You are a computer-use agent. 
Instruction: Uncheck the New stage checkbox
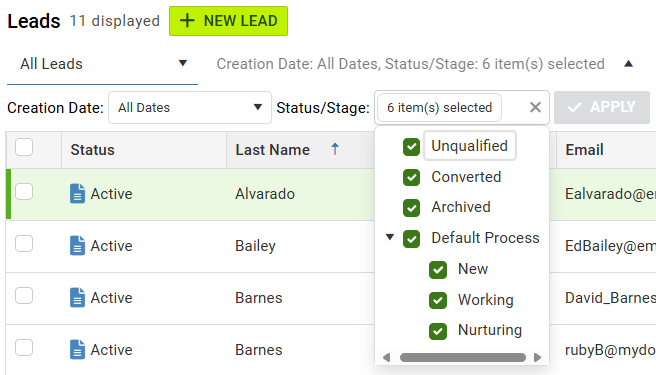[438, 270]
